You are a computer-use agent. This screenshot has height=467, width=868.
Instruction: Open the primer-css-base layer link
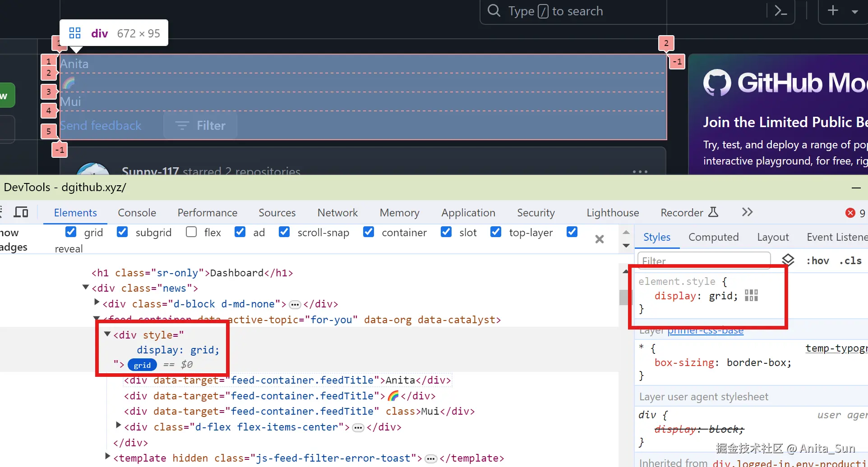pyautogui.click(x=705, y=330)
